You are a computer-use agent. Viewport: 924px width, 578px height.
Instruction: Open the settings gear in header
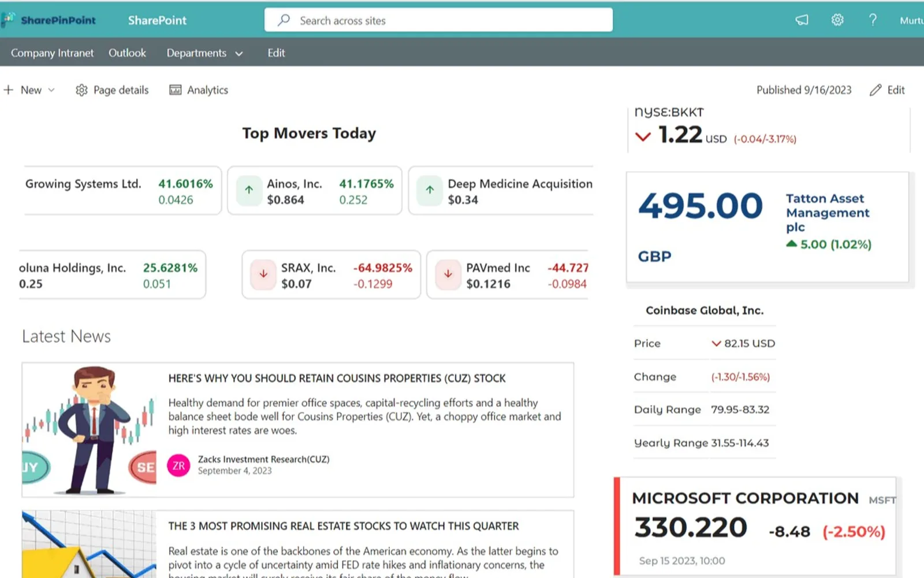837,20
